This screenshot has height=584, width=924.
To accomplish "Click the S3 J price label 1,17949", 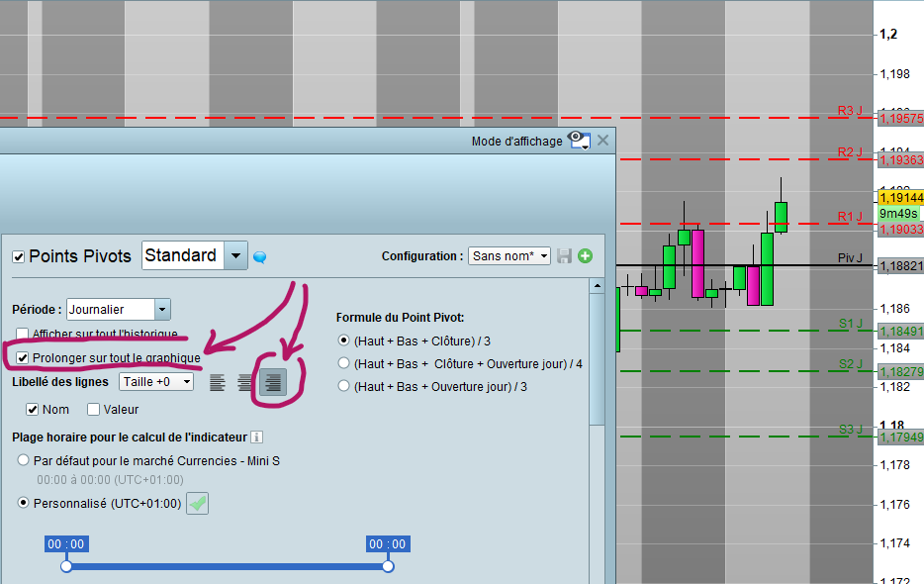I will 901,438.
